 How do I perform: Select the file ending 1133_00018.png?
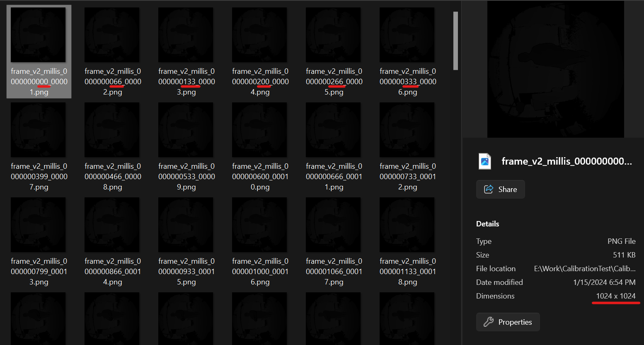pos(407,225)
